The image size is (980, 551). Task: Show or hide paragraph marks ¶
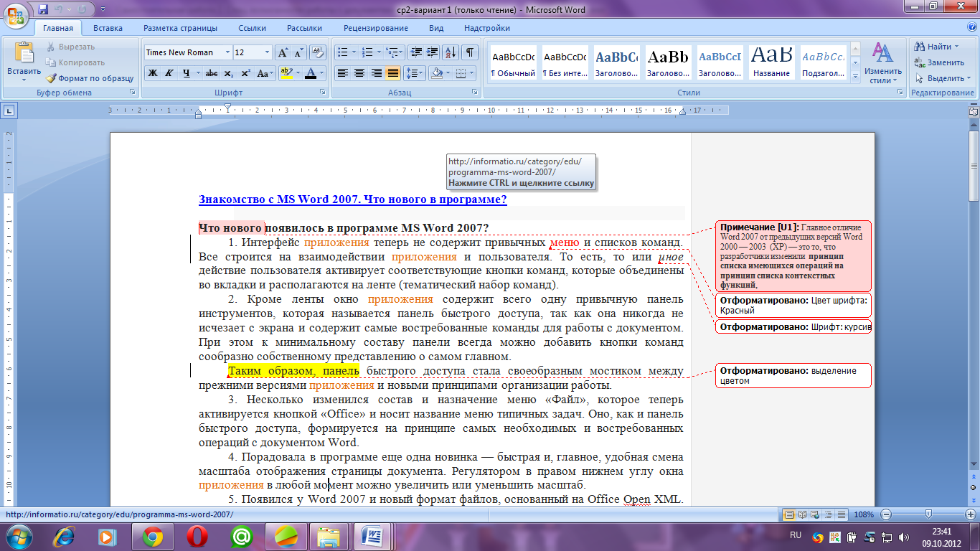(470, 52)
